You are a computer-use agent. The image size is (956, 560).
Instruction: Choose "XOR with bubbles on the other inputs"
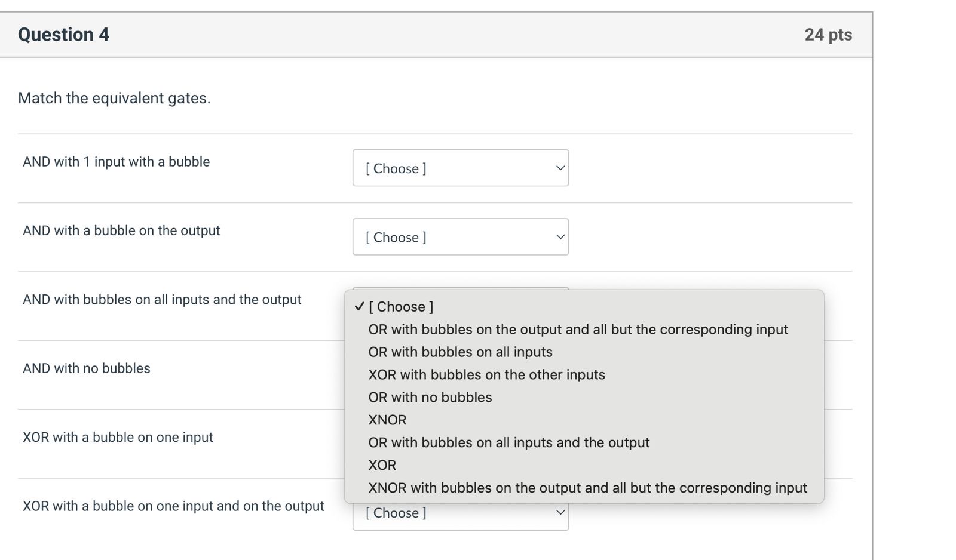pos(486,375)
